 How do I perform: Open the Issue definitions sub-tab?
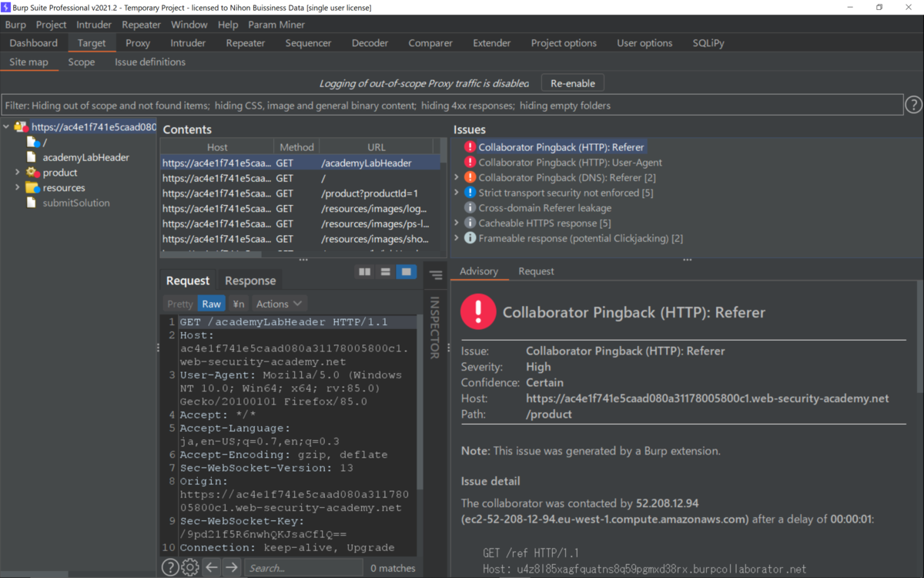pos(150,62)
